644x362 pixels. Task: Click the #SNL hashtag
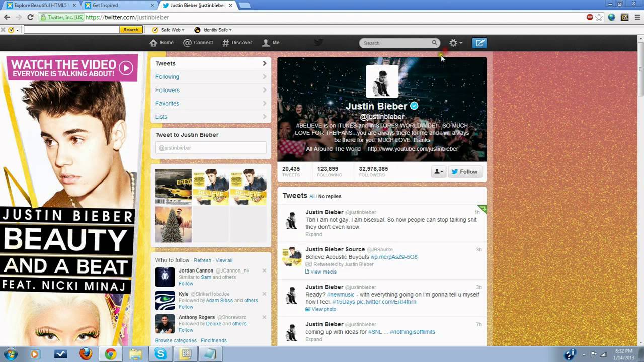[x=375, y=332]
